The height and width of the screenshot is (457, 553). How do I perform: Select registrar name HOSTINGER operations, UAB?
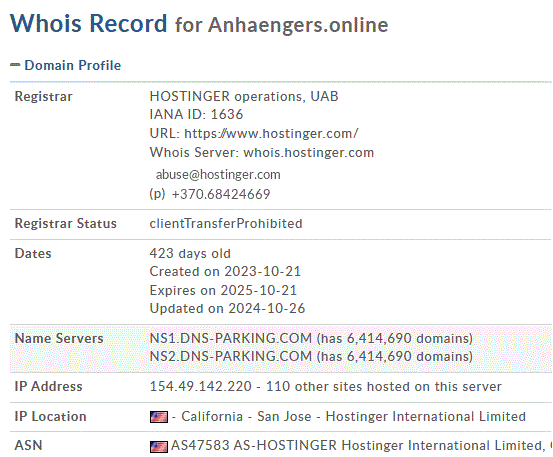coord(244,96)
